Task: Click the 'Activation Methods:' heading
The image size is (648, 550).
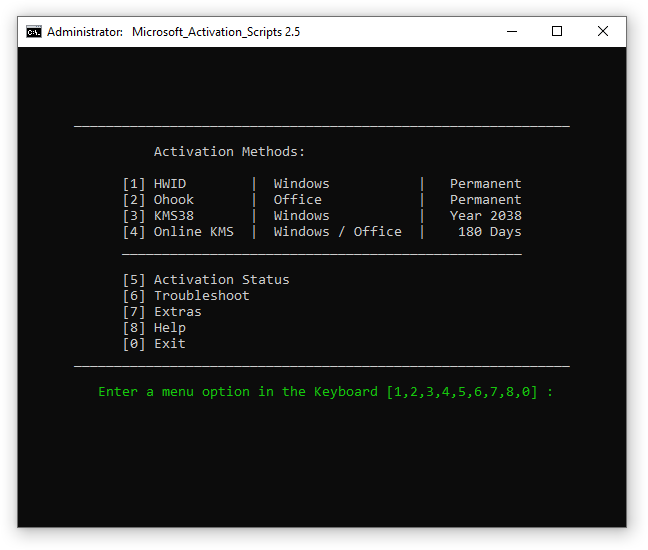Action: pyautogui.click(x=229, y=152)
